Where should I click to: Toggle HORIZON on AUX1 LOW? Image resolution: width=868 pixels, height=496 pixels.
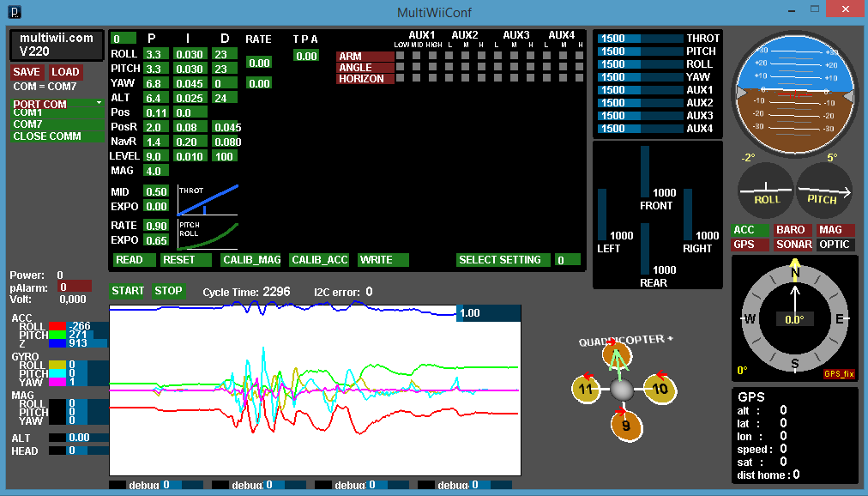[401, 77]
